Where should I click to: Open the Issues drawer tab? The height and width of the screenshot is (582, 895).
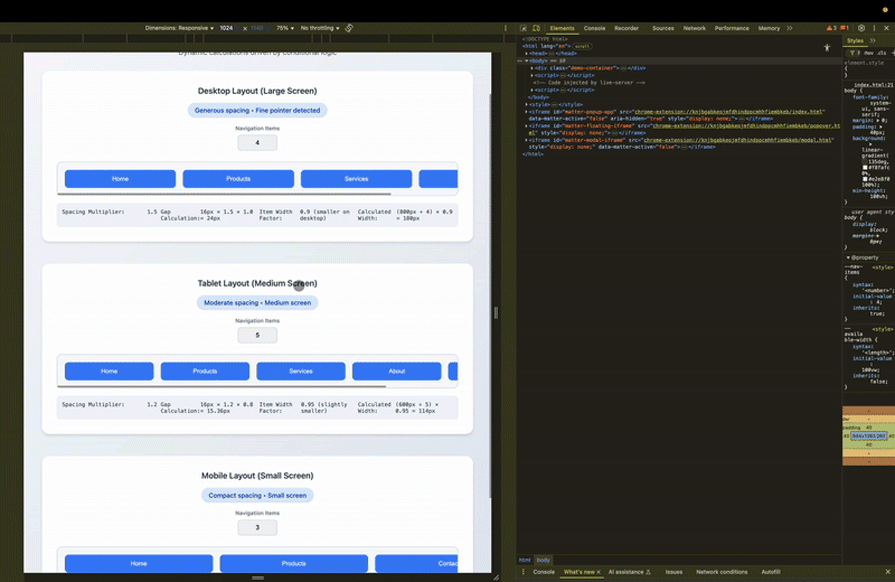pos(674,572)
